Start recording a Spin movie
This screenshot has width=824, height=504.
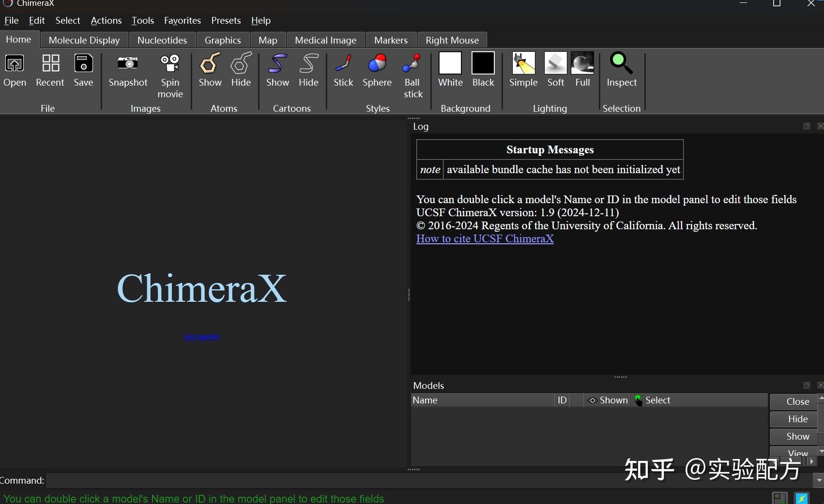[x=170, y=70]
